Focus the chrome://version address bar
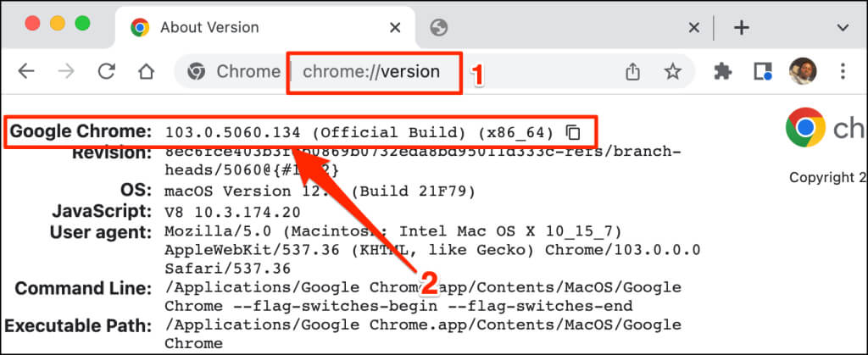This screenshot has height=355, width=868. [373, 72]
